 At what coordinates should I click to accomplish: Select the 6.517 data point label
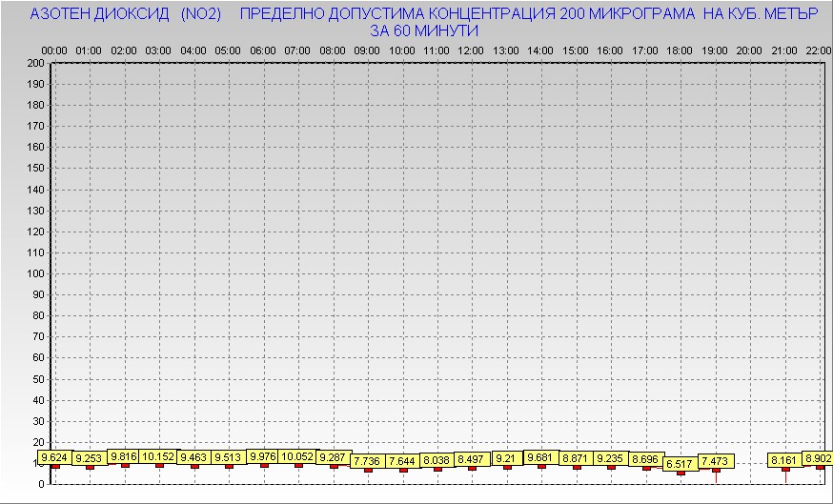[x=680, y=464]
